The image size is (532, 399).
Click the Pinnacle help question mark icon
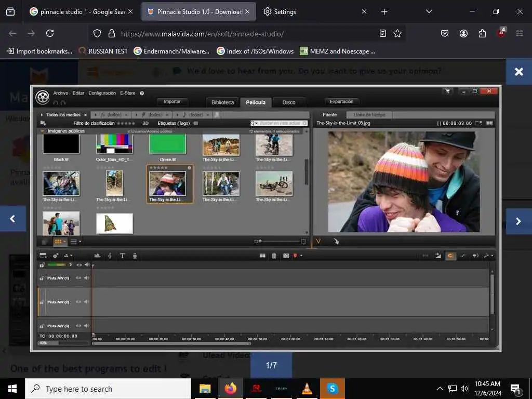(142, 93)
